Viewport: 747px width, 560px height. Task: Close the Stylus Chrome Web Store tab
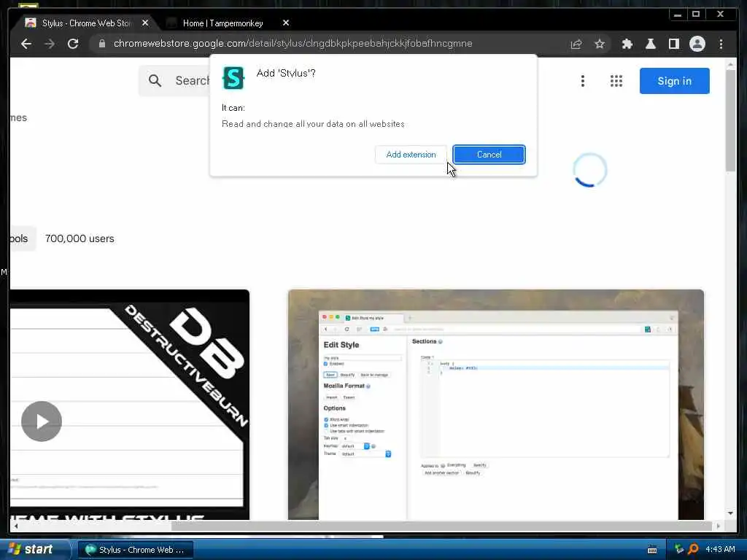[x=145, y=23]
